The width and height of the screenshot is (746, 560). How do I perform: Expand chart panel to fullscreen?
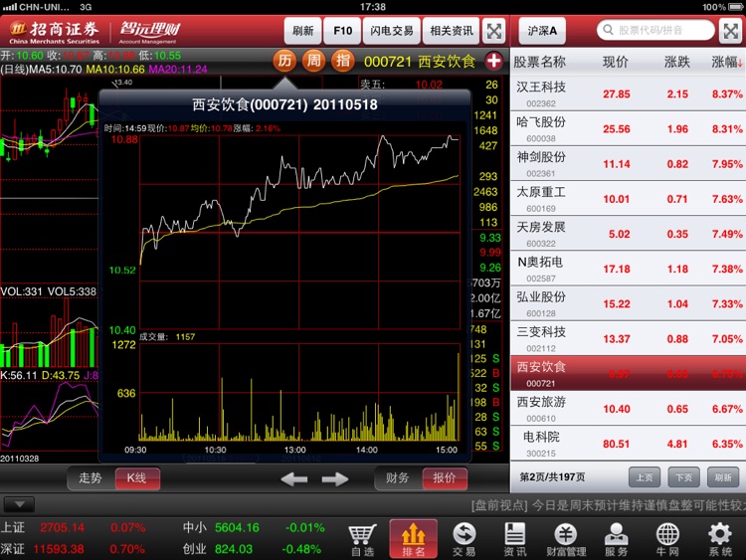click(493, 32)
